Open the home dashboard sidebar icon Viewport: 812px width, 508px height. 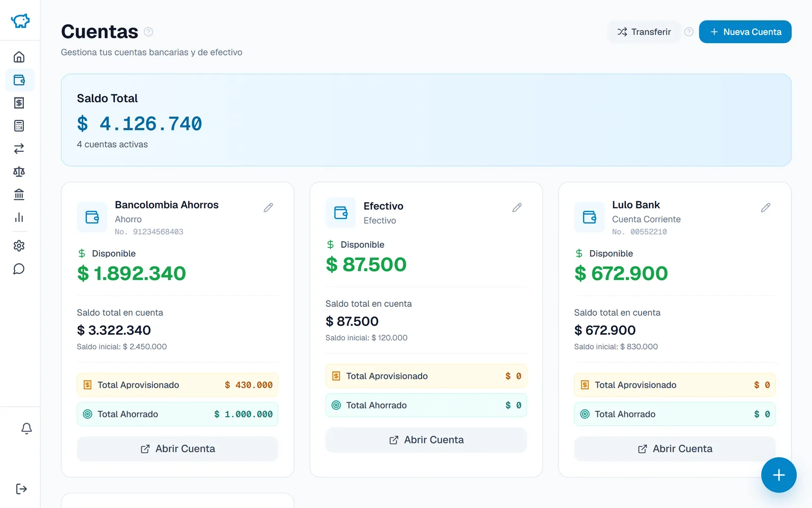click(x=19, y=57)
